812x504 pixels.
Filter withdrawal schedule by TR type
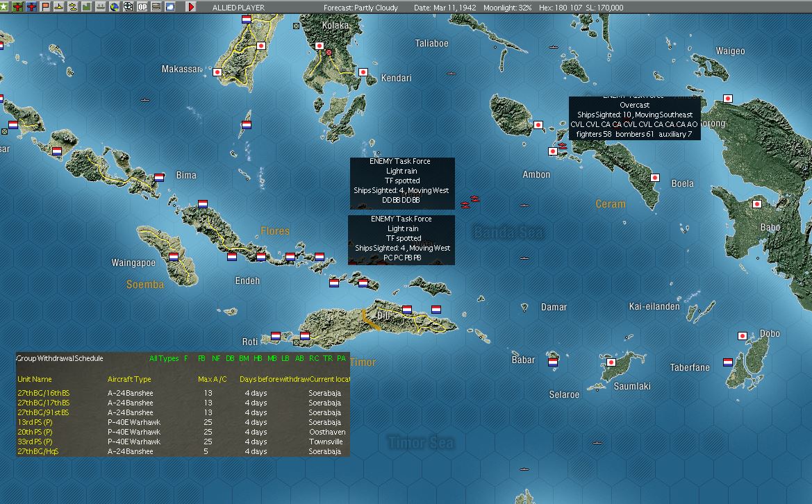[x=328, y=358]
